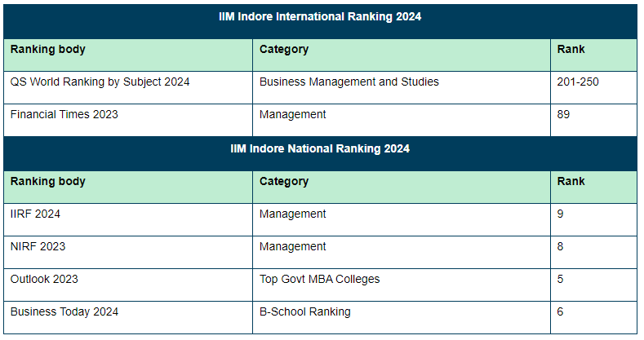The height and width of the screenshot is (340, 644).
Task: Select the Outlook 2023 cell
Action: coord(44,280)
